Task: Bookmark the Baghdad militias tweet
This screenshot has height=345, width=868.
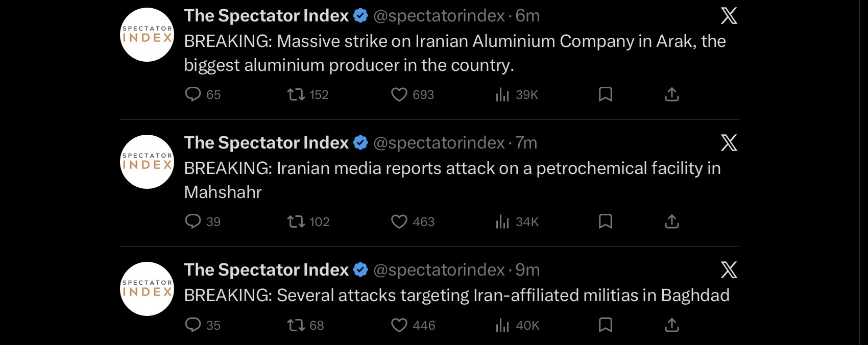Action: click(605, 325)
